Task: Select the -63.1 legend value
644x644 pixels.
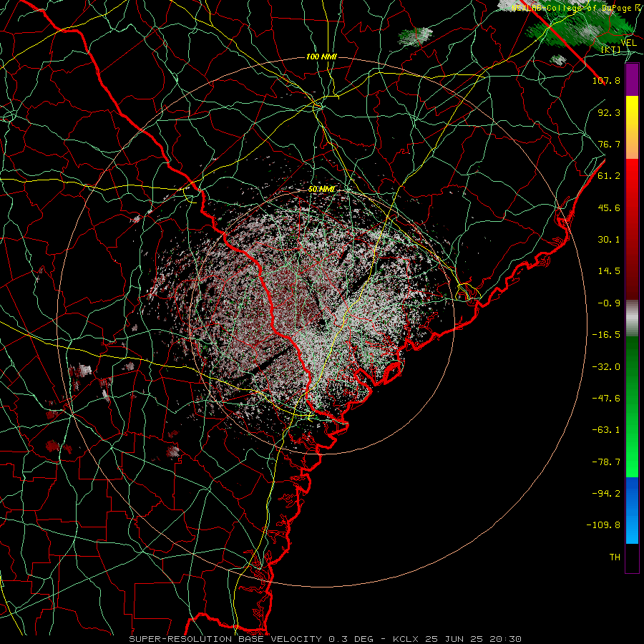Action: [x=606, y=430]
